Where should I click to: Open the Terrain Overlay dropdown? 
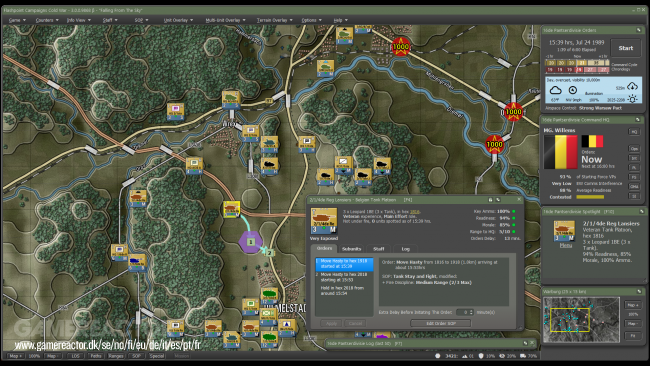tap(274, 20)
